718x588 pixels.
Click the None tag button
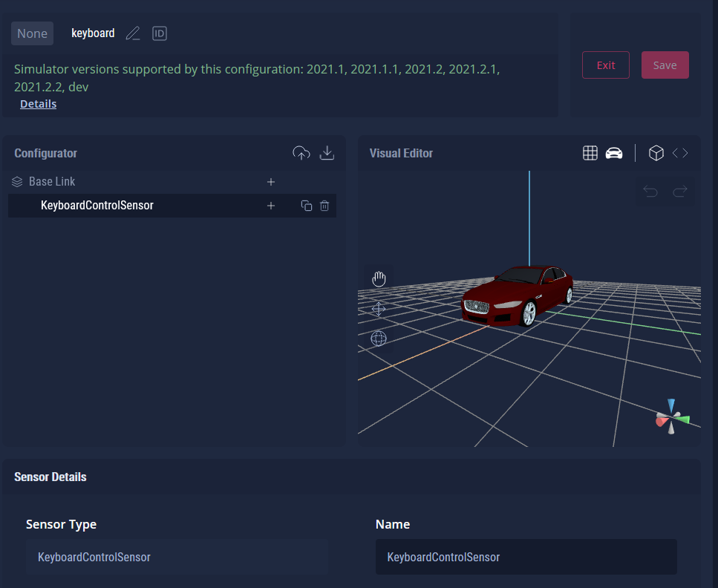point(32,33)
